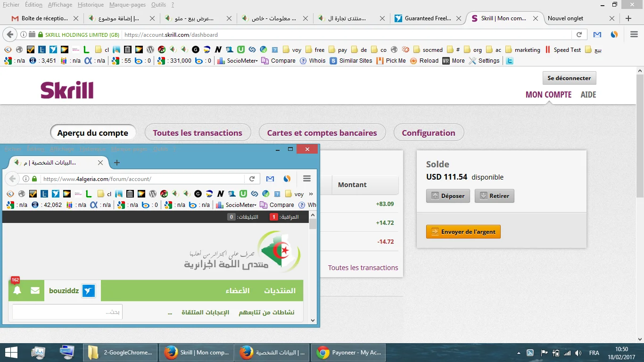Open the main Firefox hamburger menu

634,34
